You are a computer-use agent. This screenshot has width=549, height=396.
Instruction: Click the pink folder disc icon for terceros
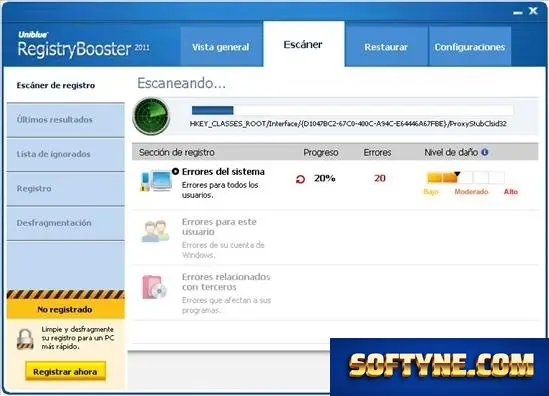[x=154, y=287]
